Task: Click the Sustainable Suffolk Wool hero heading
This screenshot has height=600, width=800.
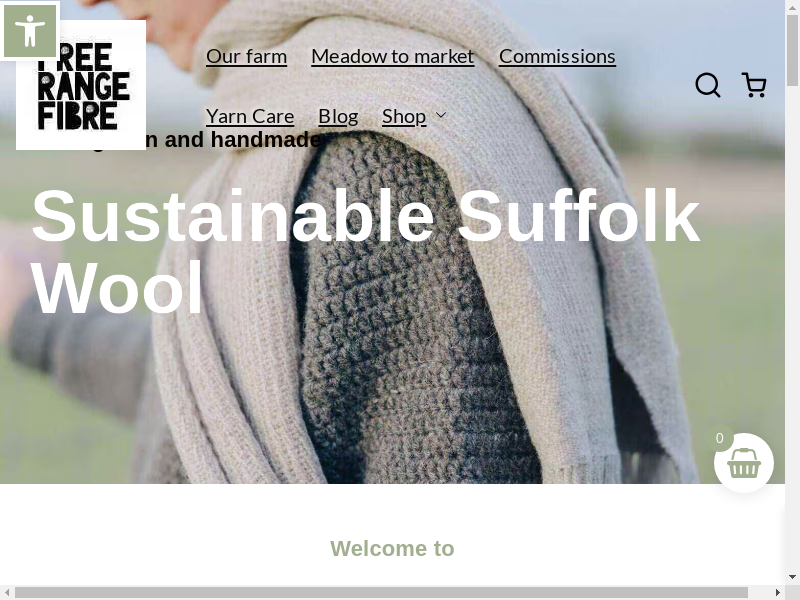Action: (x=365, y=252)
